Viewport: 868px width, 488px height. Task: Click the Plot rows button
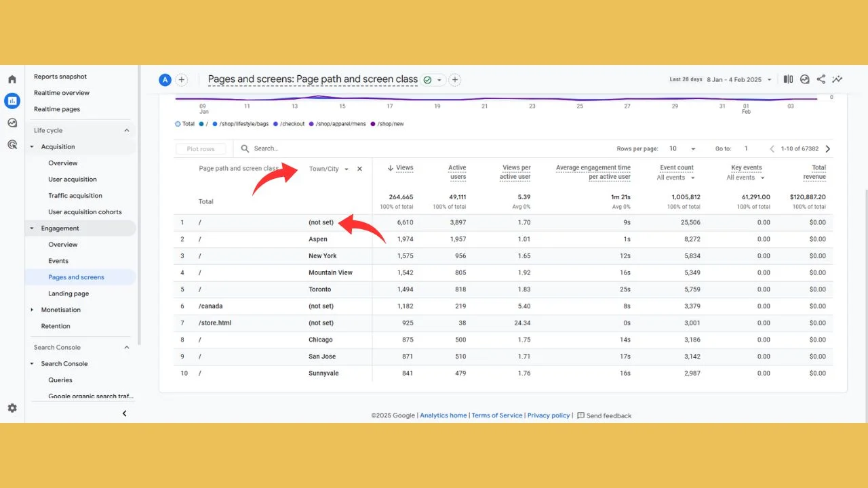[x=201, y=149]
